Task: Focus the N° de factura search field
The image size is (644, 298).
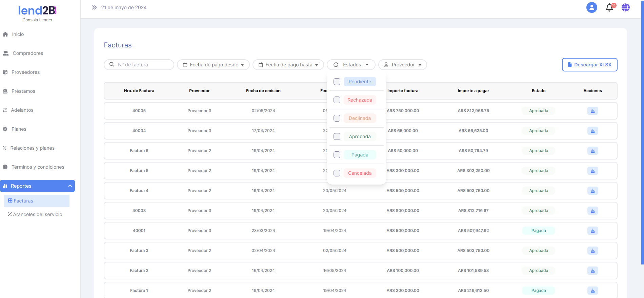Action: (x=142, y=65)
